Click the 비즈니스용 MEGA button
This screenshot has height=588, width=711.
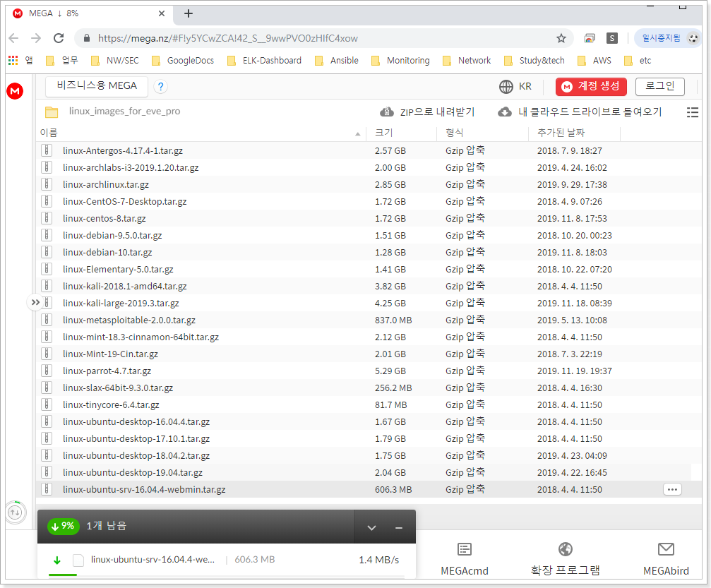(97, 86)
